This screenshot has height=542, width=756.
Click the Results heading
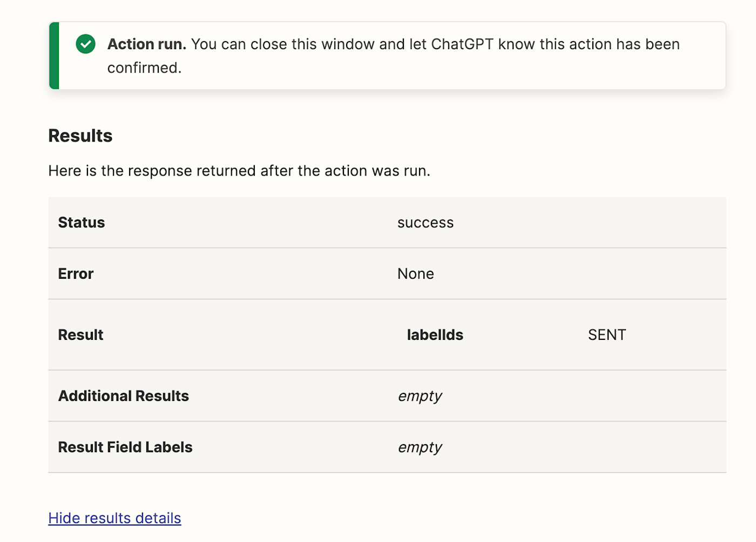pyautogui.click(x=80, y=136)
